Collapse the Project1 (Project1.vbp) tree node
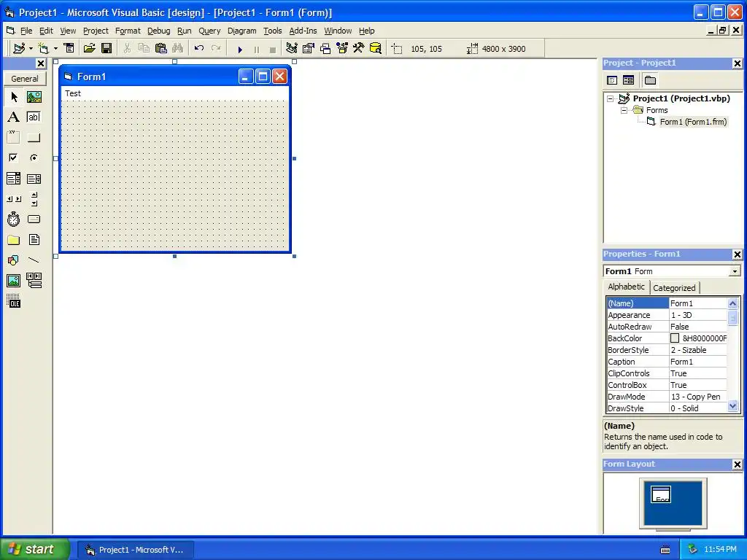The image size is (747, 560). click(611, 99)
